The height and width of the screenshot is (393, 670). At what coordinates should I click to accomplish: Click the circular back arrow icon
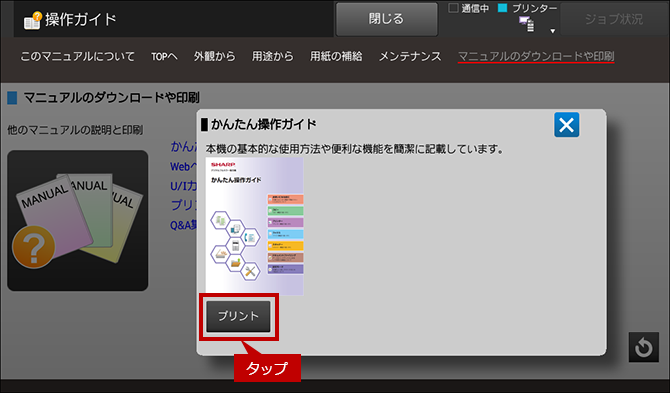(x=644, y=347)
